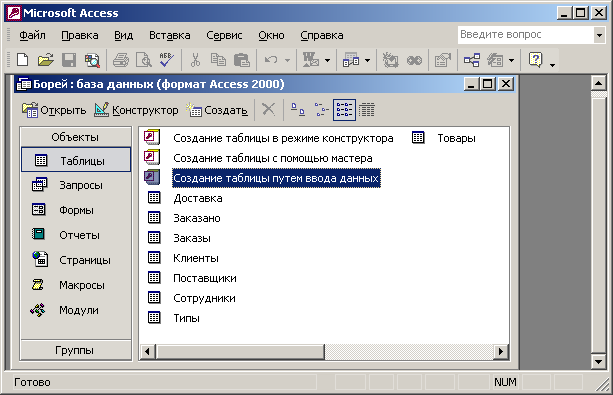This screenshot has height=395, width=613.
Task: Expand Office Links dropdown arrow
Action: click(328, 60)
